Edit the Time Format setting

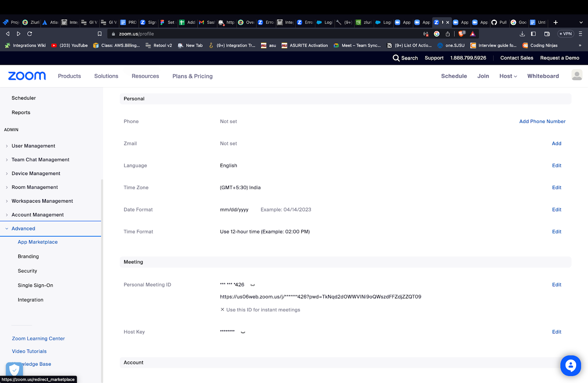(556, 232)
